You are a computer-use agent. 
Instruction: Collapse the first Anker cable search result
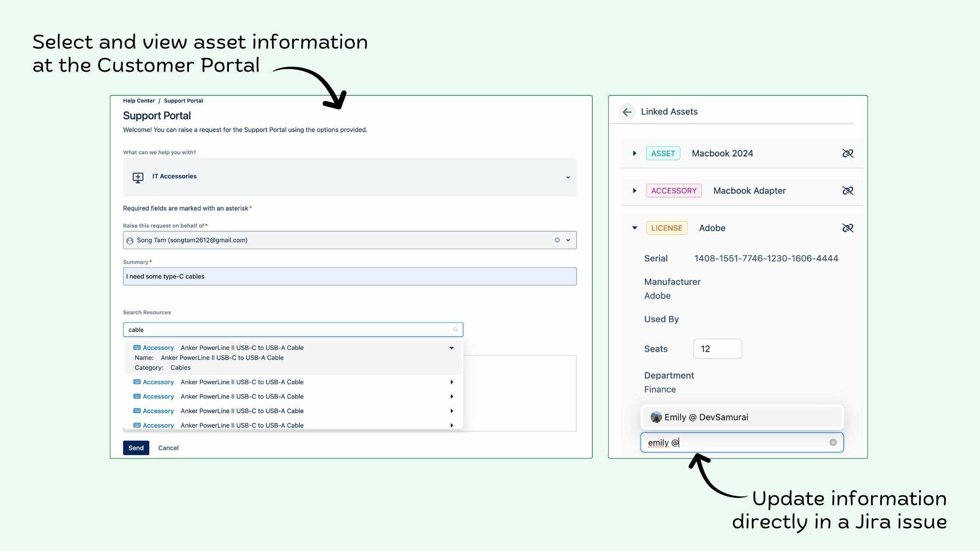pyautogui.click(x=451, y=348)
